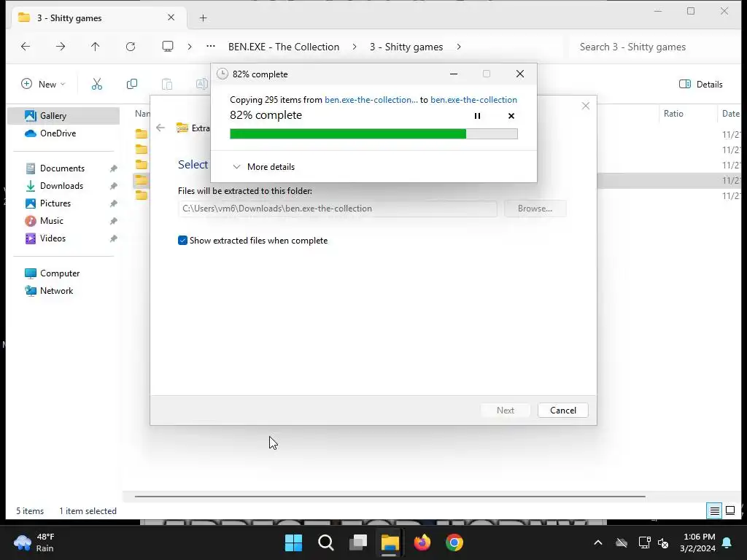The image size is (747, 560).
Task: Unpin Music using its pin icon
Action: click(113, 222)
